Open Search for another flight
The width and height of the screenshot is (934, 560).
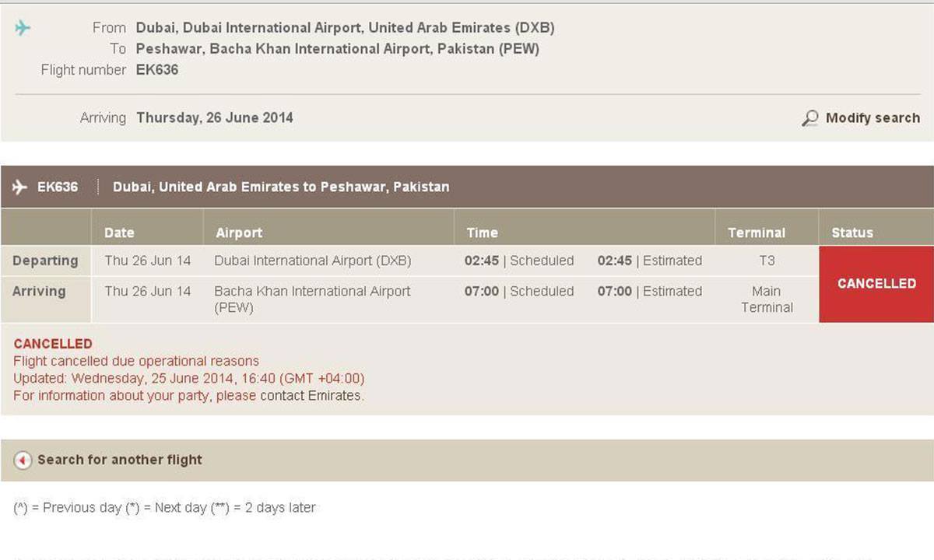(120, 460)
